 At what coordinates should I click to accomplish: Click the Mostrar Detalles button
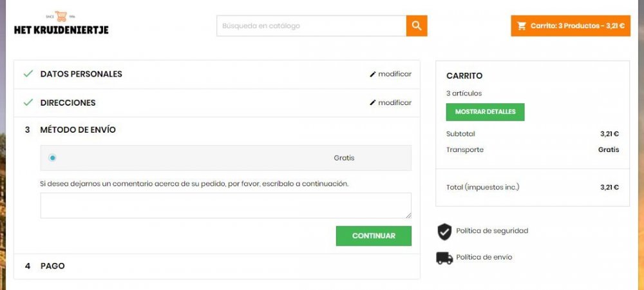pos(485,111)
